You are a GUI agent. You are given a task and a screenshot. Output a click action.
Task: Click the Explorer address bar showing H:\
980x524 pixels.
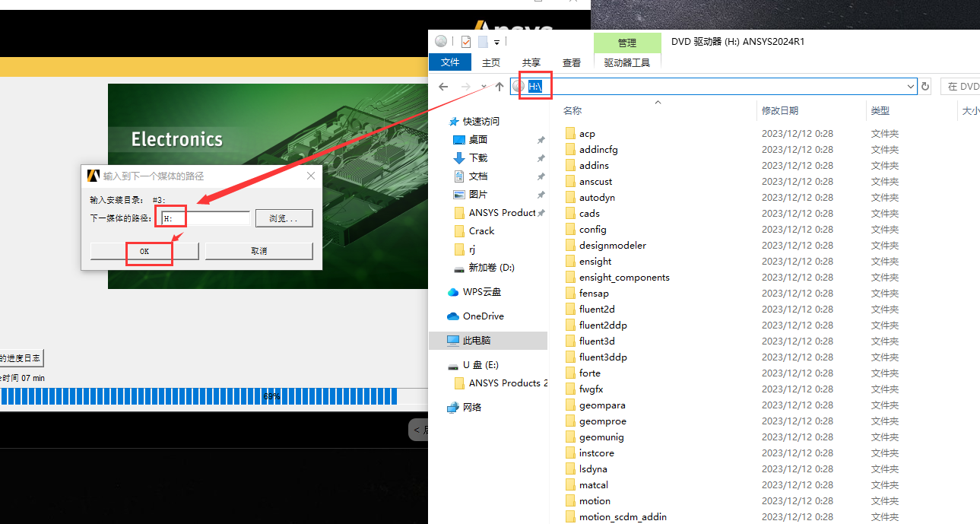pyautogui.click(x=713, y=87)
